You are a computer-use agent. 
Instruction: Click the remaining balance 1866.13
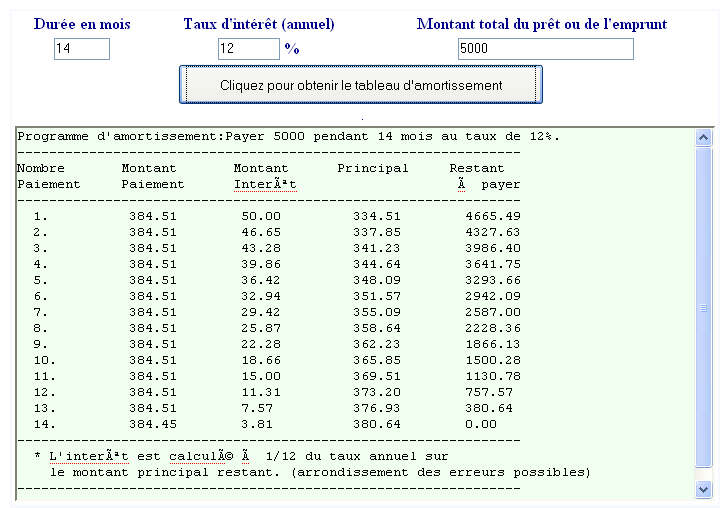click(x=493, y=344)
